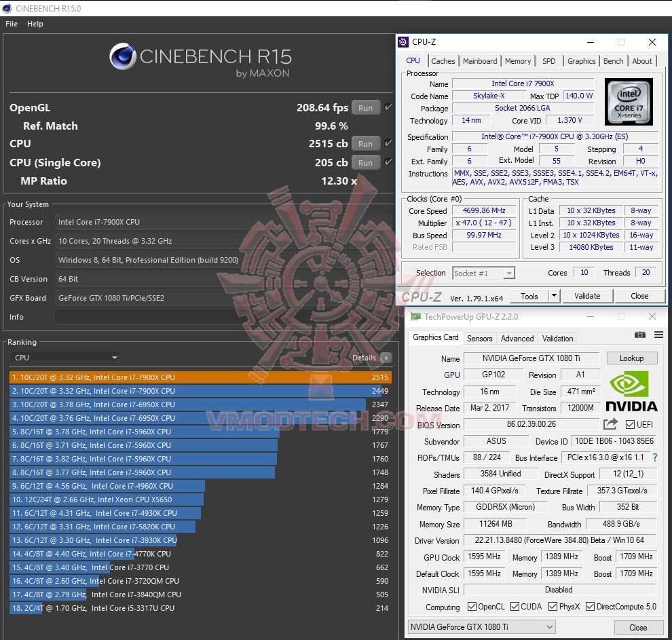The image size is (672, 640).
Task: Click the Intel Core i7 X-series logo
Action: point(629,102)
